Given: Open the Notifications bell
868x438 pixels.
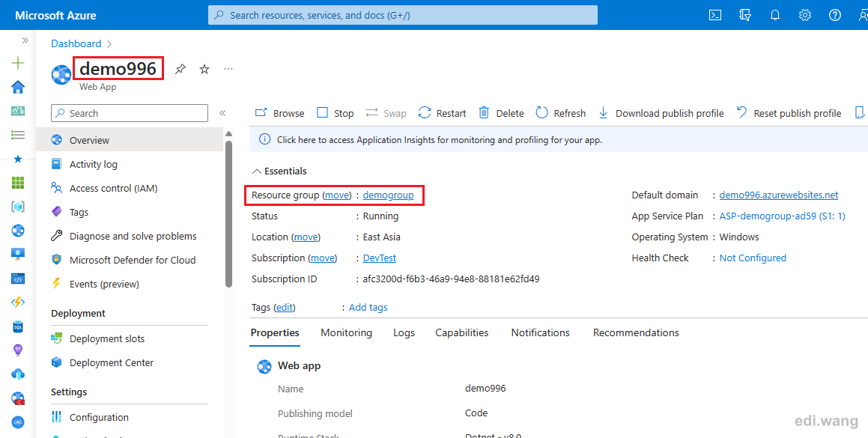Looking at the screenshot, I should click(x=775, y=15).
